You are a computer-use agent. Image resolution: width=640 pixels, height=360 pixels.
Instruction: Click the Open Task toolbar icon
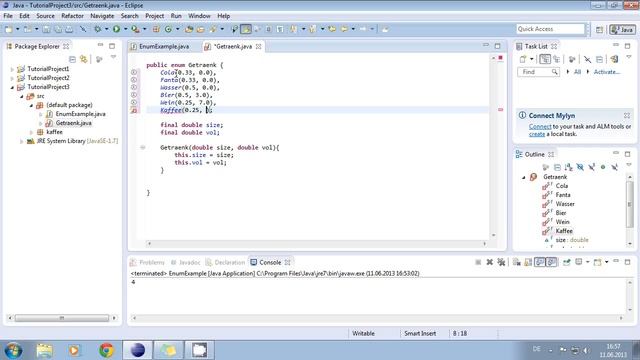[x=200, y=29]
